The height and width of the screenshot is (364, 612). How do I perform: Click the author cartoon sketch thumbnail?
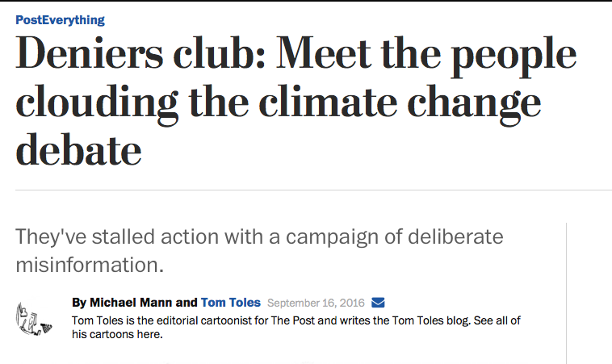click(34, 319)
